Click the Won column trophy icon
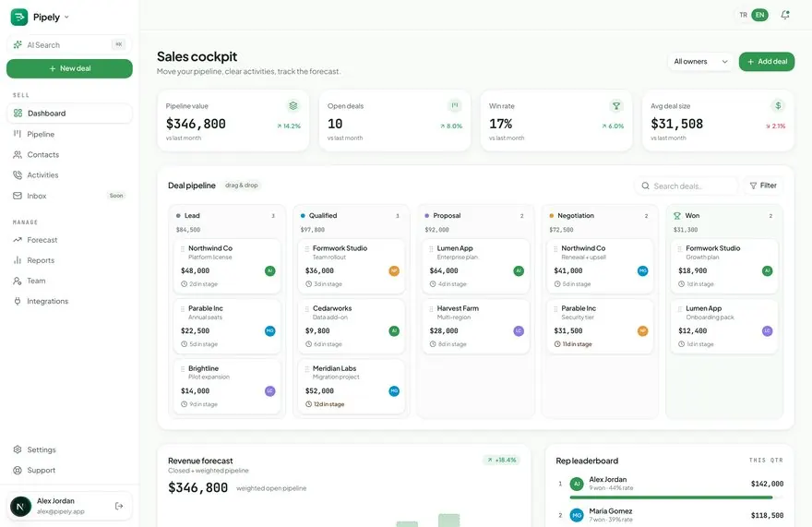812x527 pixels. click(677, 216)
